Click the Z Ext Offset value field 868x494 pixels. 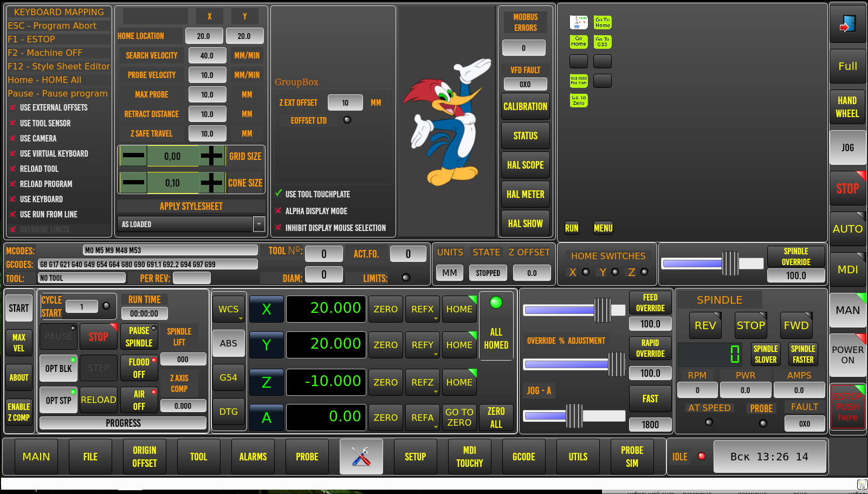(345, 102)
